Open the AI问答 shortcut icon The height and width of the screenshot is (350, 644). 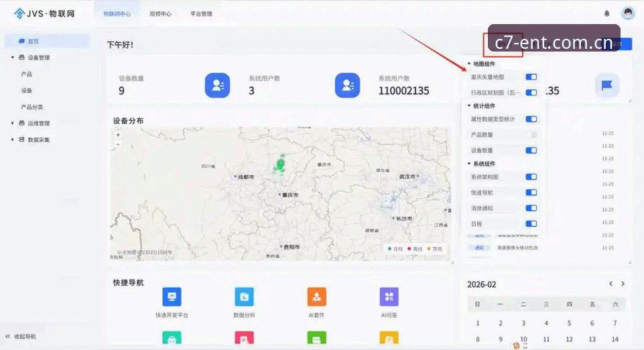point(389,296)
